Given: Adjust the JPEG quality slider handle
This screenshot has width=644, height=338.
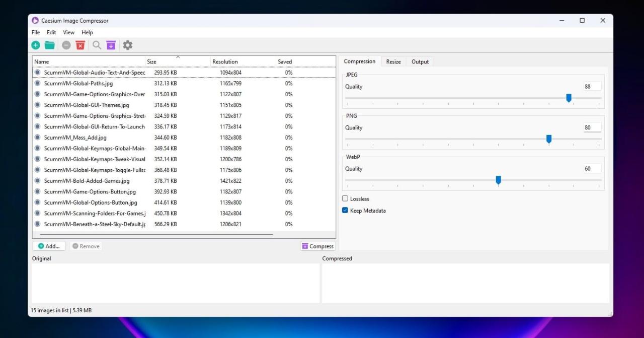Looking at the screenshot, I should click(569, 98).
